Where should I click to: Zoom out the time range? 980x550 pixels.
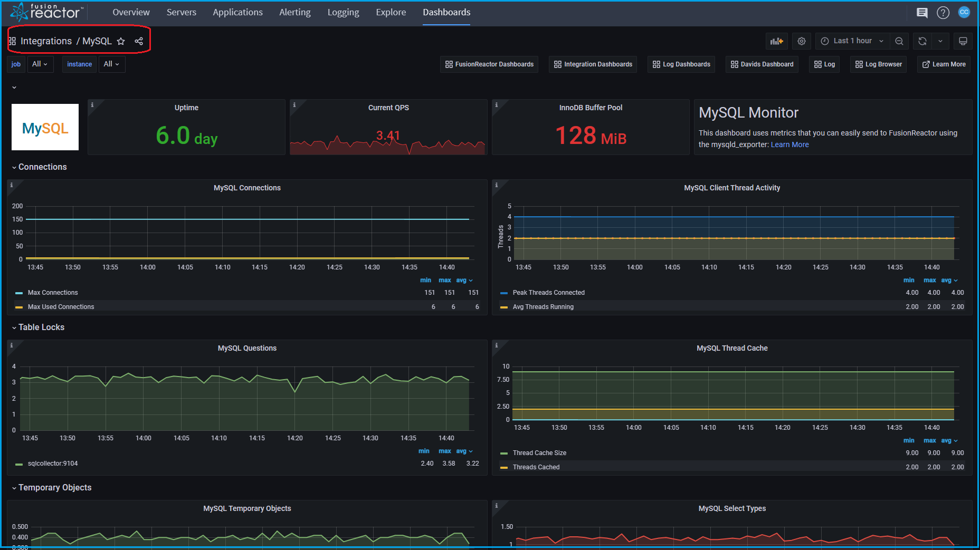[899, 41]
